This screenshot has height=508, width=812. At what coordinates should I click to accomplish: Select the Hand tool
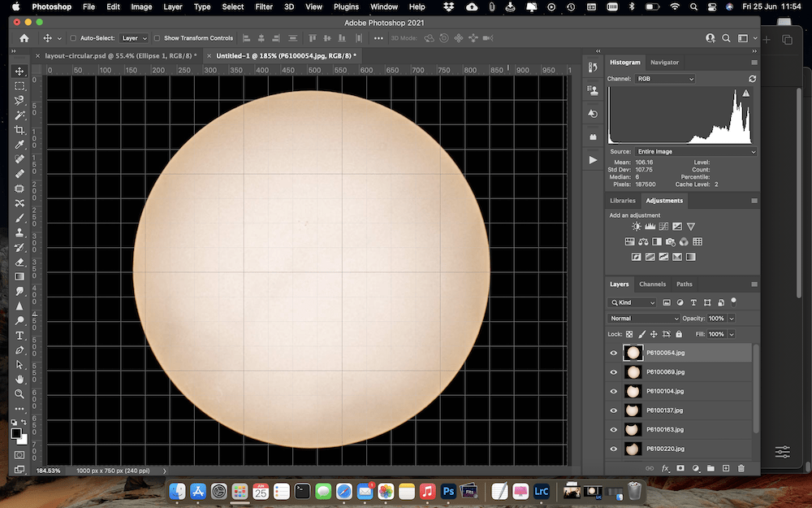point(19,380)
